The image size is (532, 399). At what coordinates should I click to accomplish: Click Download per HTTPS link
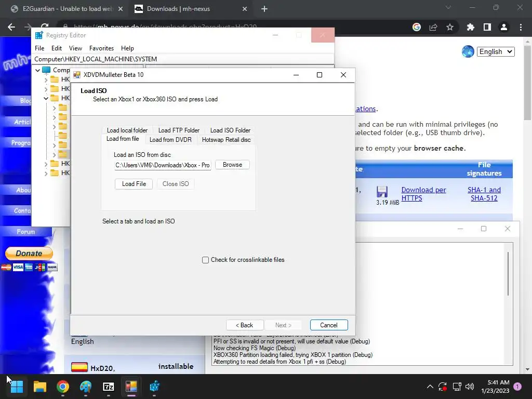[x=423, y=194]
